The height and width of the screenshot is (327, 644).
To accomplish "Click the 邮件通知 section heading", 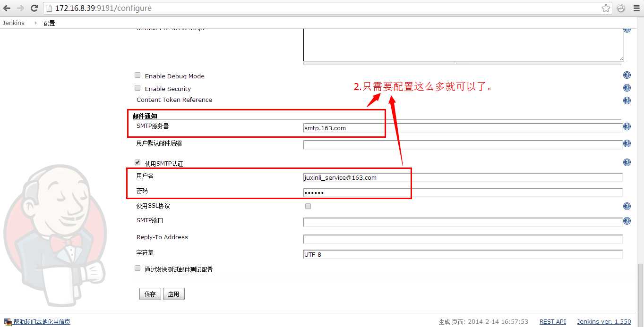I will (145, 116).
